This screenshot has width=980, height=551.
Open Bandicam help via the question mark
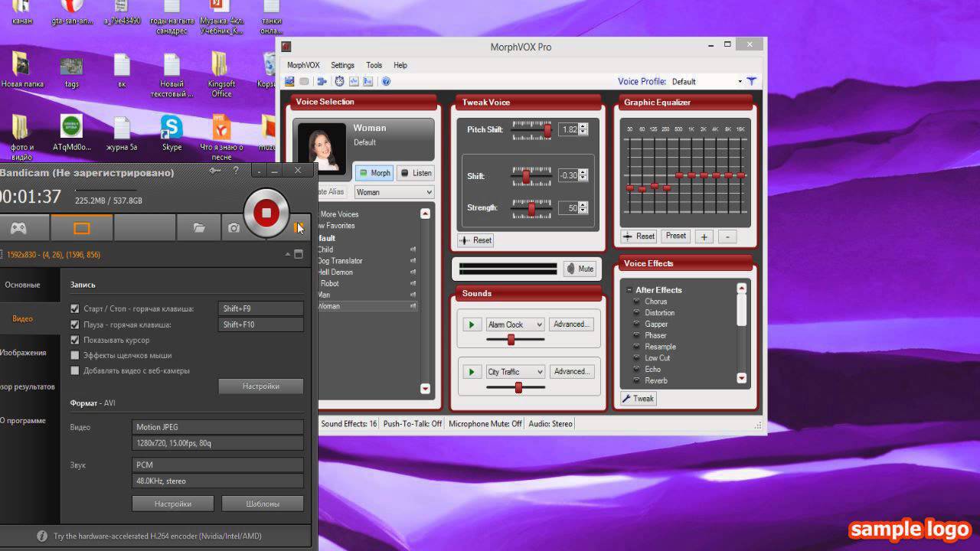[236, 171]
